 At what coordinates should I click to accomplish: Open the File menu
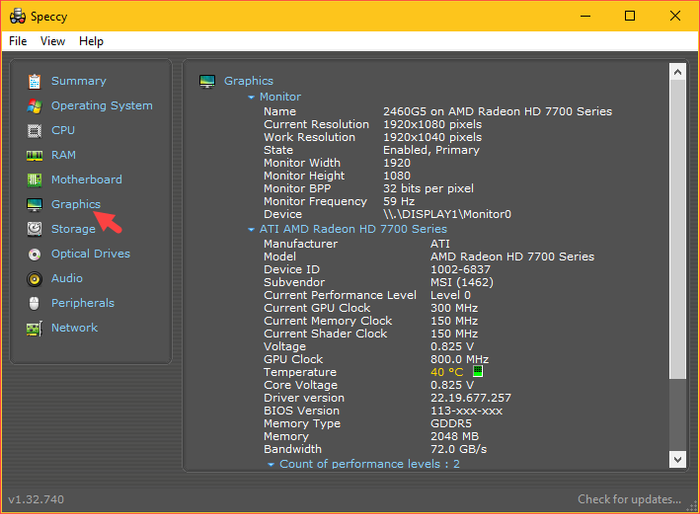(x=18, y=41)
